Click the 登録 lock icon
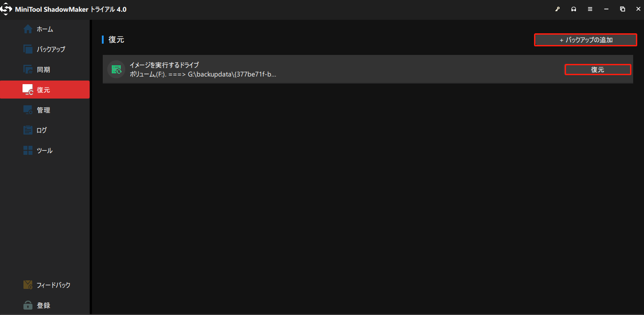The width and height of the screenshot is (644, 315). (27, 305)
